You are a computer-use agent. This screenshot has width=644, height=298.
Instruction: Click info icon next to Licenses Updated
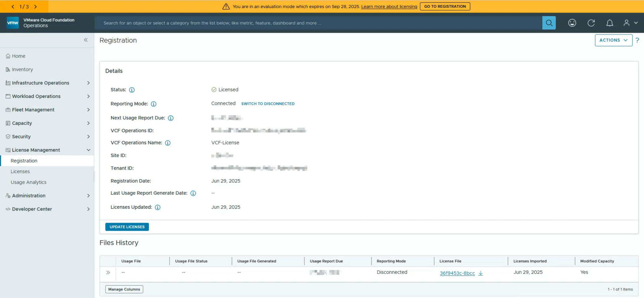point(157,207)
